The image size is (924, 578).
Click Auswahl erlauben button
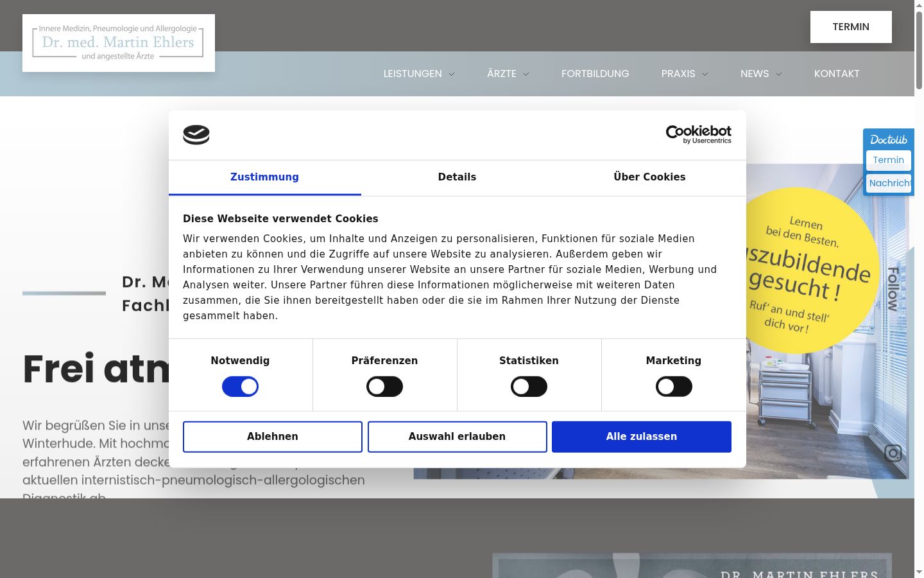click(457, 437)
